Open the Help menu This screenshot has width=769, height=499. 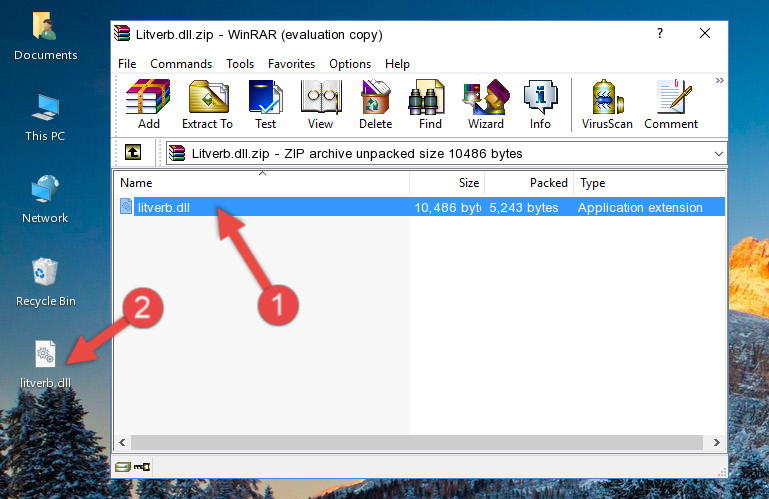pyautogui.click(x=397, y=64)
